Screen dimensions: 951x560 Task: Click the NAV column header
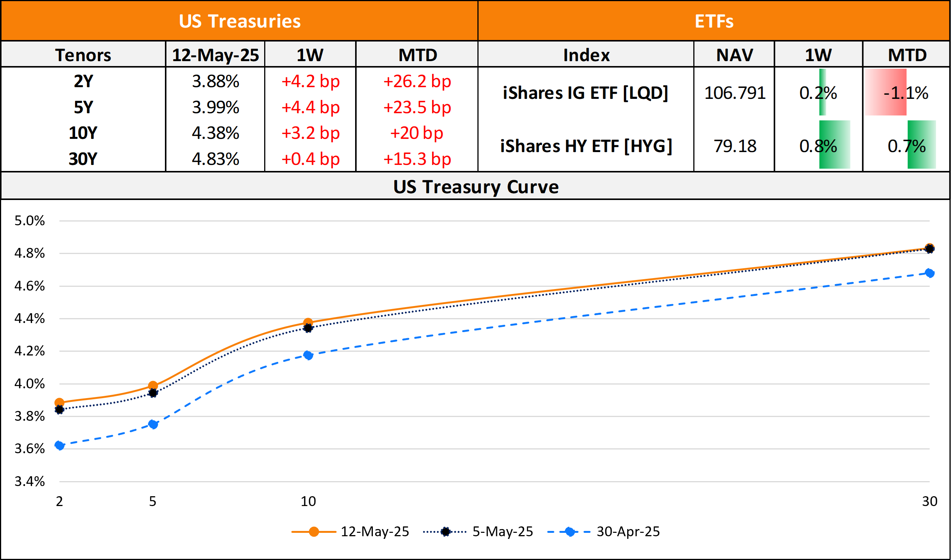click(734, 55)
